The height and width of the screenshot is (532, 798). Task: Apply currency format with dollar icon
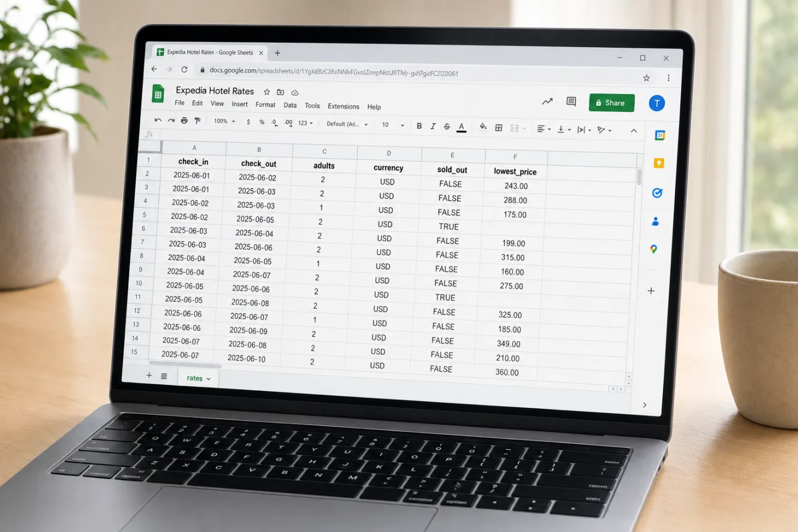[249, 122]
